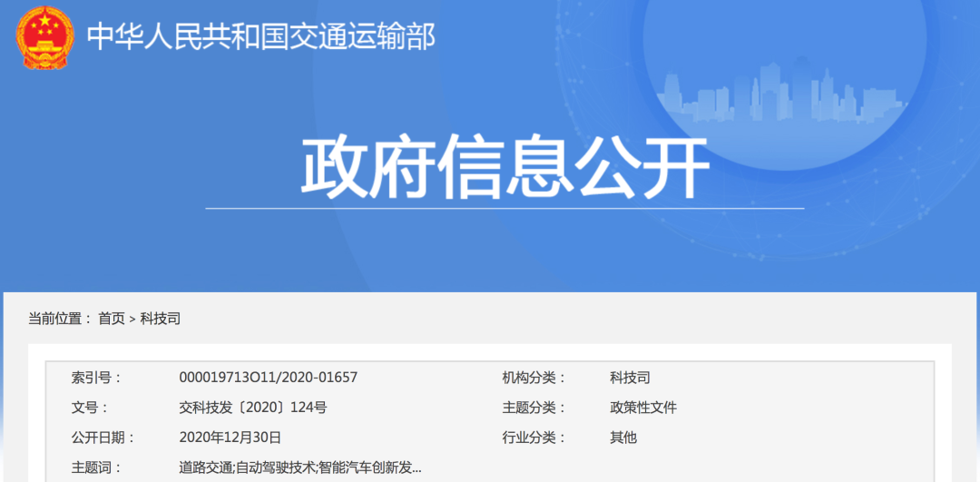The width and height of the screenshot is (980, 482).
Task: Select index number 000019713O11/2020-01657
Action: click(268, 378)
